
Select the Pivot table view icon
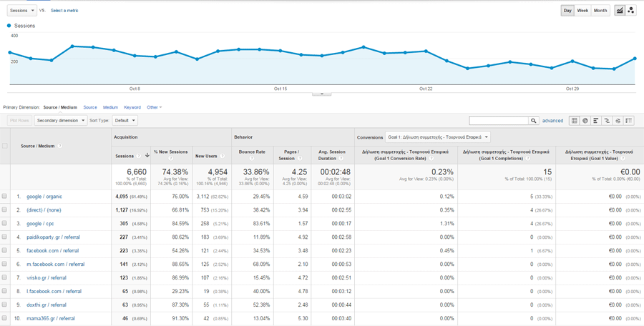[x=628, y=121]
